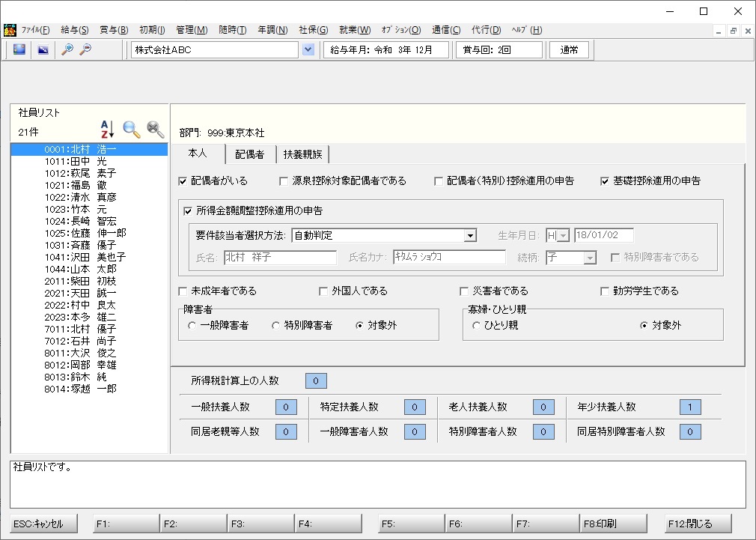Uncheck 所得金額調整控除適用の申告 checkbox
Image resolution: width=756 pixels, height=540 pixels.
[x=188, y=211]
